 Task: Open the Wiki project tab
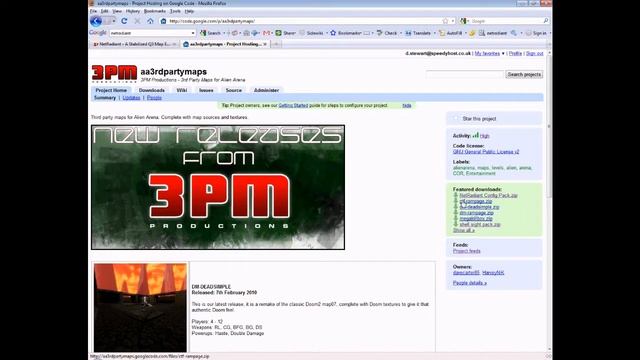182,90
